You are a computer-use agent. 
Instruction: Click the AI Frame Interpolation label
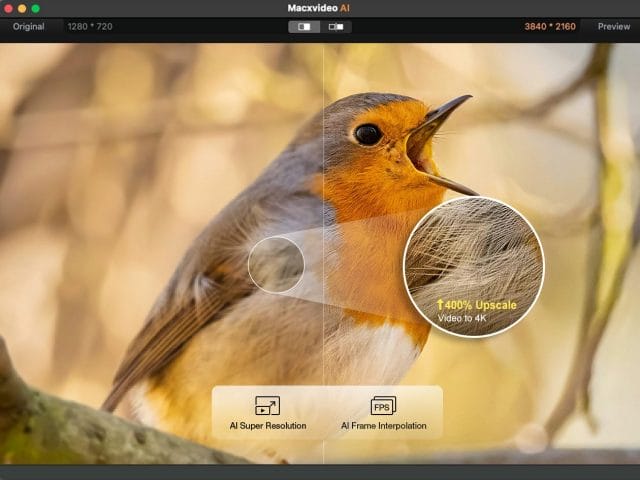[x=383, y=426]
